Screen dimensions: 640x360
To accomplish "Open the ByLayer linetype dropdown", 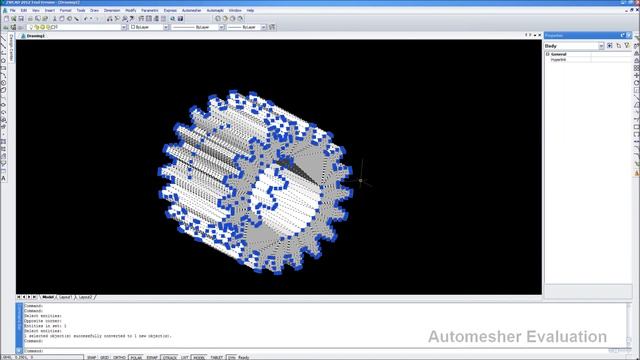I will [221, 27].
